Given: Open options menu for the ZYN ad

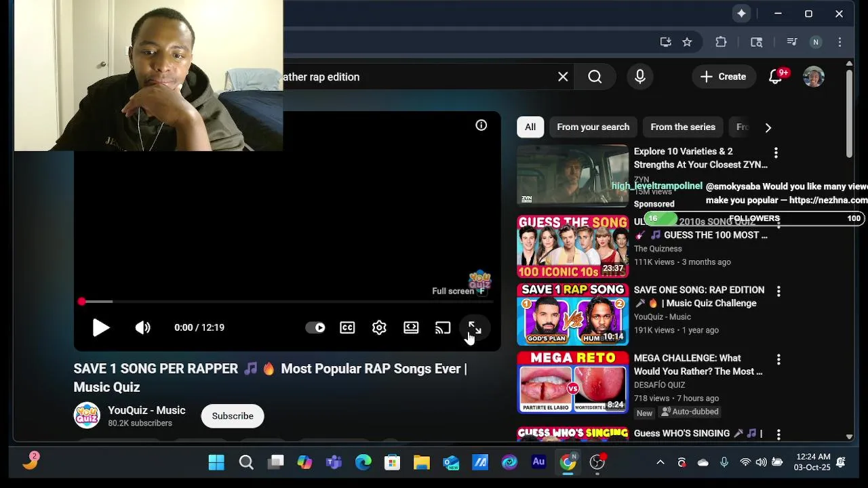Looking at the screenshot, I should pyautogui.click(x=776, y=153).
